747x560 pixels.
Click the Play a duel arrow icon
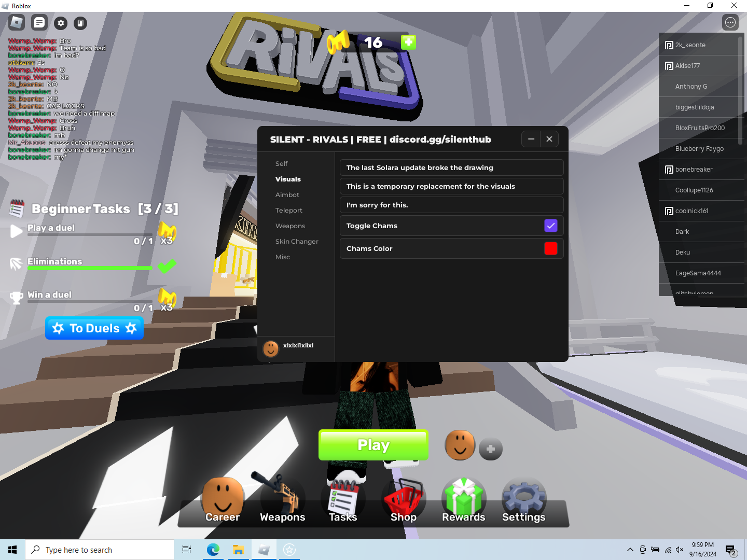click(x=17, y=231)
